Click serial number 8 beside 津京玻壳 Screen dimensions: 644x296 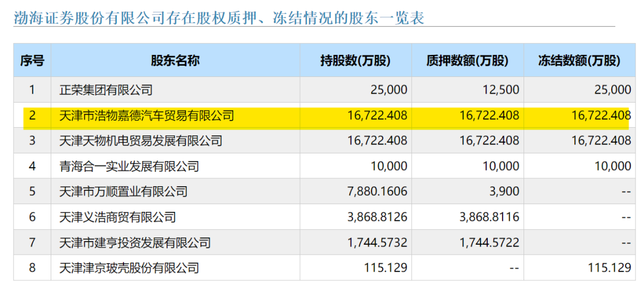(32, 268)
